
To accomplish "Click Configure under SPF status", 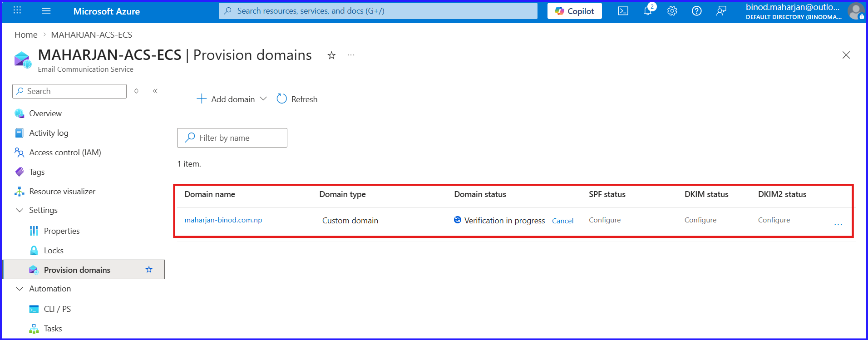I will 605,220.
